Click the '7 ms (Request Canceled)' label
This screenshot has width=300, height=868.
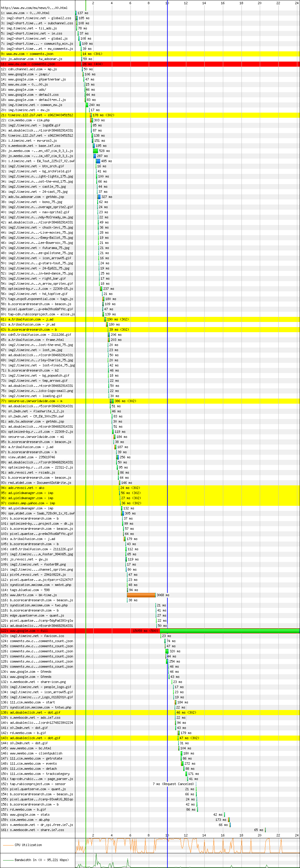pyautogui.click(x=173, y=784)
